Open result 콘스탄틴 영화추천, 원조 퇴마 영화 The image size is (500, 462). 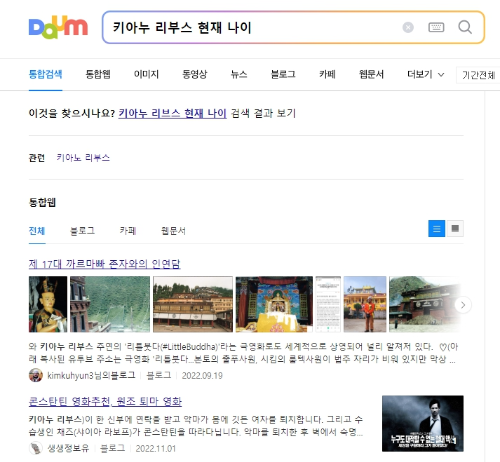coord(105,402)
